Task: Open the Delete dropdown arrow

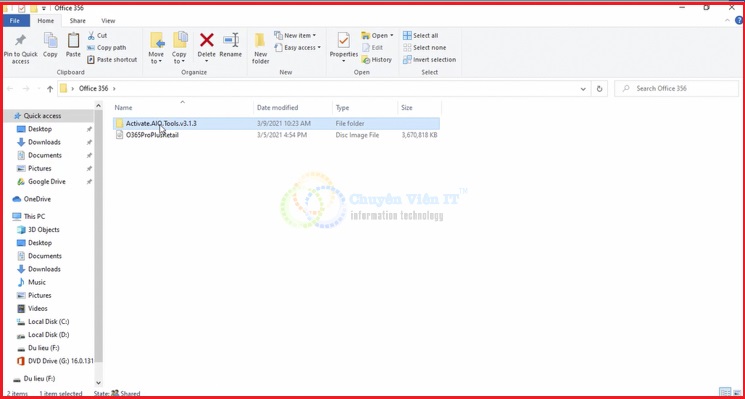Action: pos(207,61)
